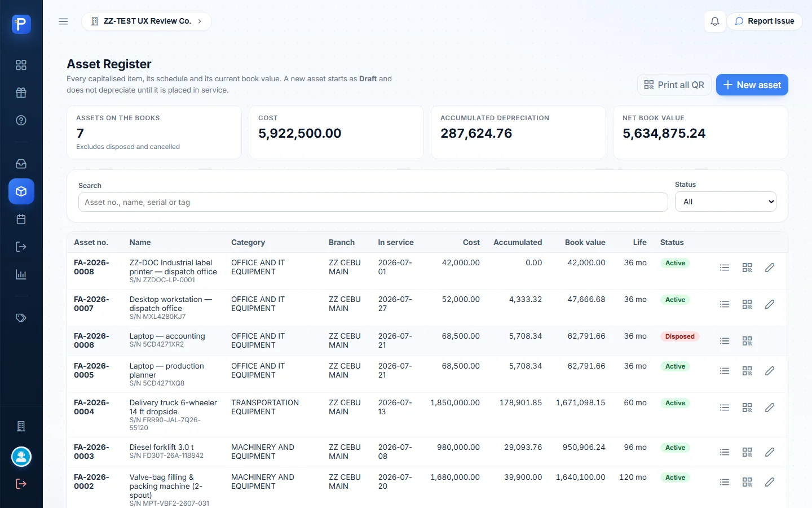This screenshot has height=508, width=812.
Task: Click 'Laptop — accounting' name cell
Action: point(167,336)
